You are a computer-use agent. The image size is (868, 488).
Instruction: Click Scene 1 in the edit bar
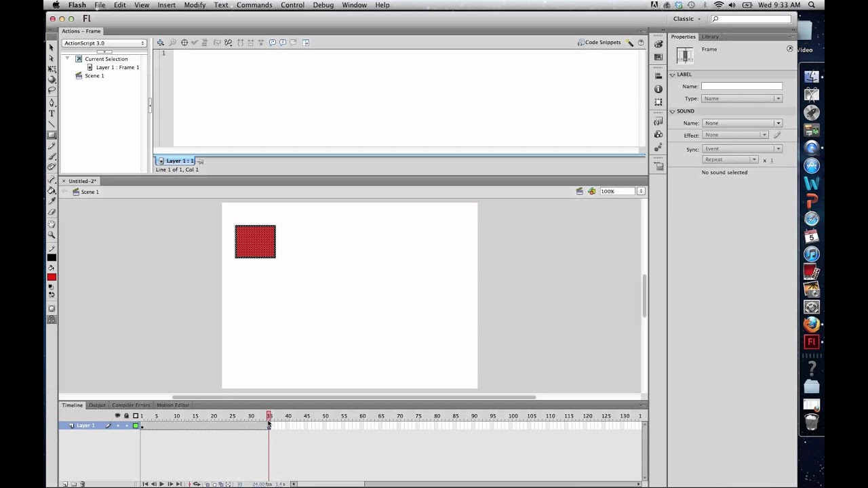click(x=85, y=192)
